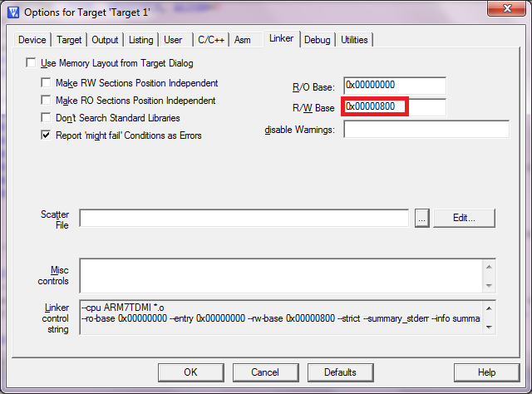Go to the Output tab

(x=106, y=40)
